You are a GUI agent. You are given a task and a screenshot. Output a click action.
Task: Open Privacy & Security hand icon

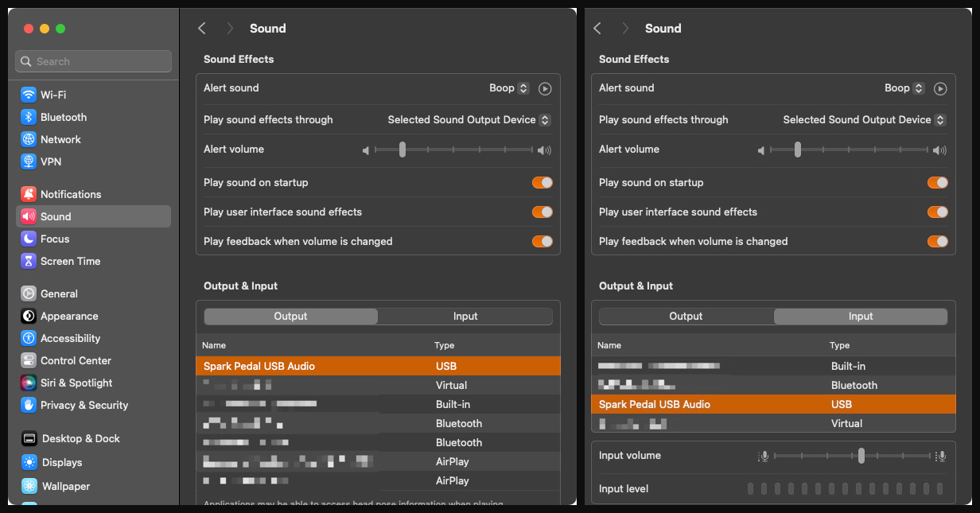point(29,405)
